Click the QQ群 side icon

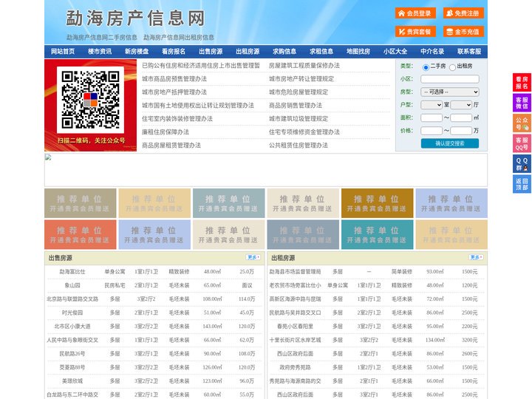click(x=522, y=164)
